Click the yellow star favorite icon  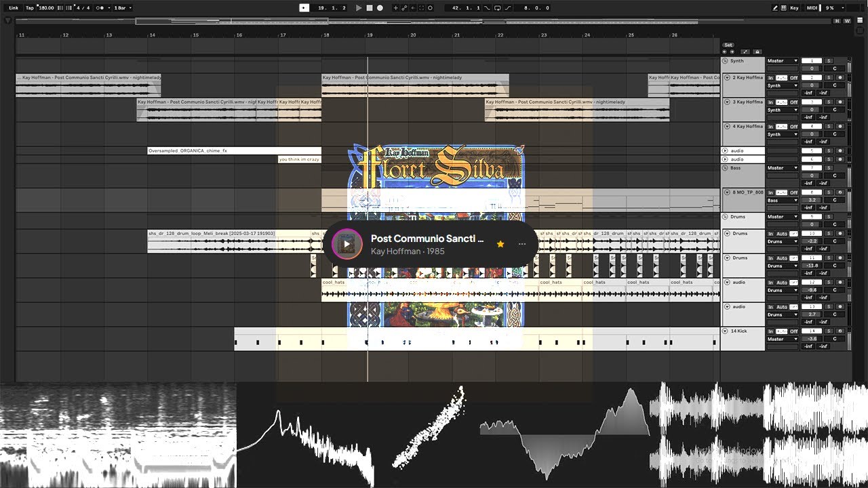click(500, 244)
